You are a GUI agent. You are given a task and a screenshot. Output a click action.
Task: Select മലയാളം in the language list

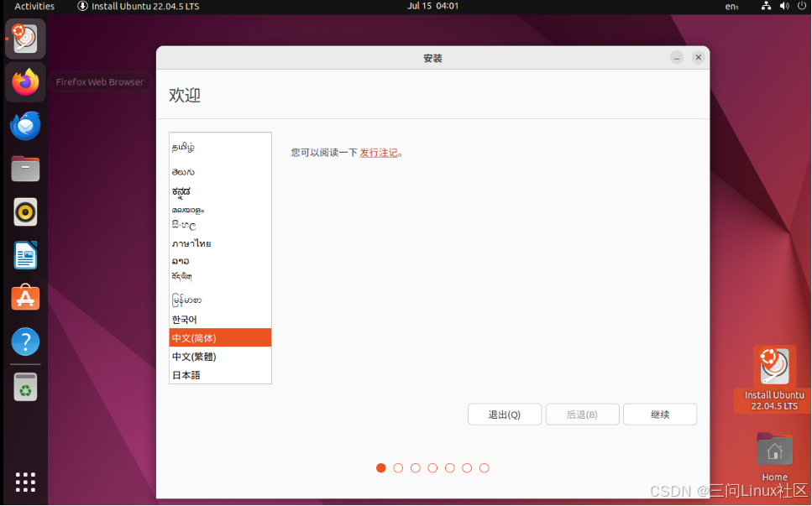pos(220,210)
